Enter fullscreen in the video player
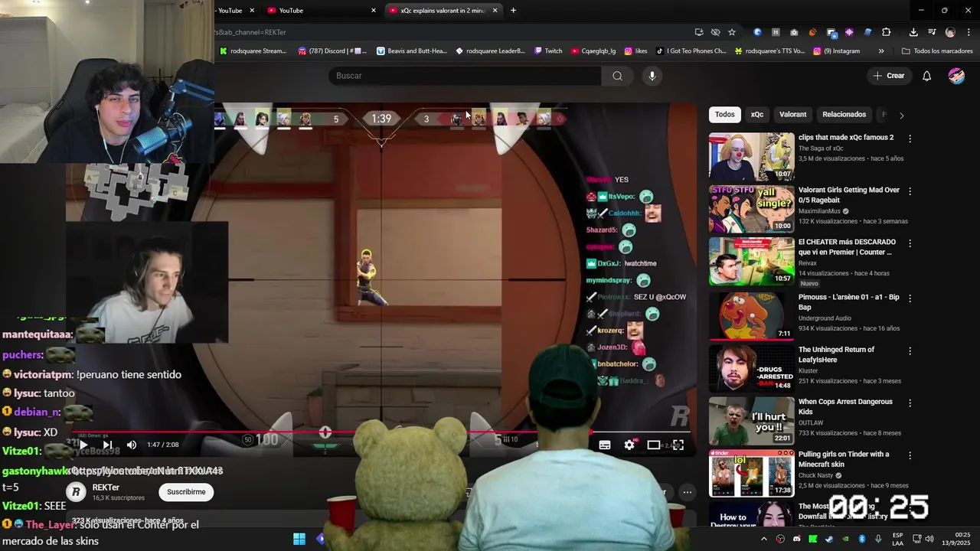 678,445
